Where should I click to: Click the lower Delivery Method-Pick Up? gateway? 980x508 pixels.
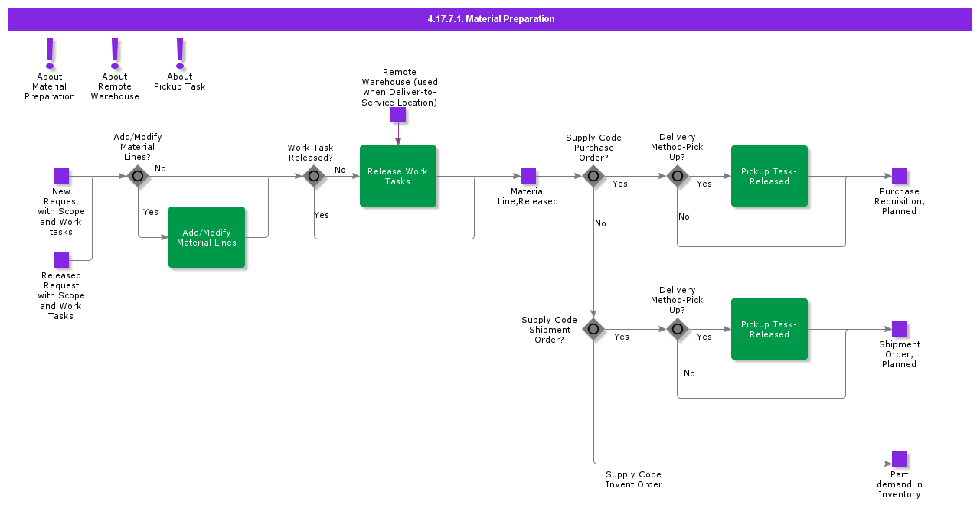click(x=678, y=329)
